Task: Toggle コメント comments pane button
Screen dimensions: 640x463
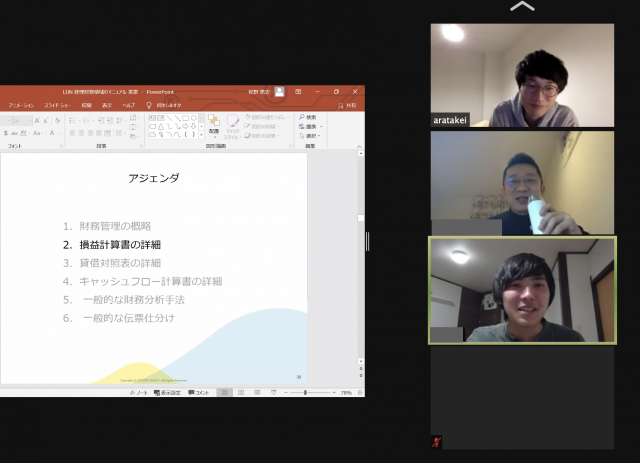Action: pos(199,393)
